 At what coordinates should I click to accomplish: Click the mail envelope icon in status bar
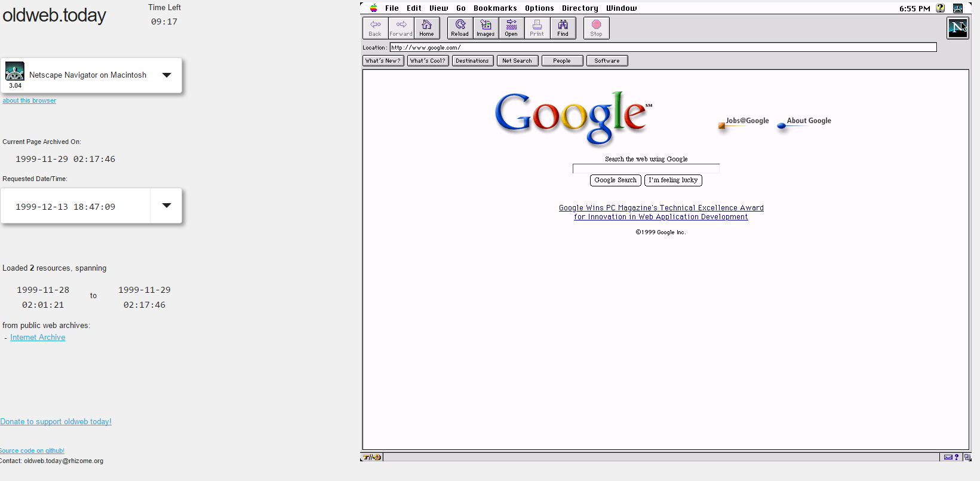coord(948,457)
